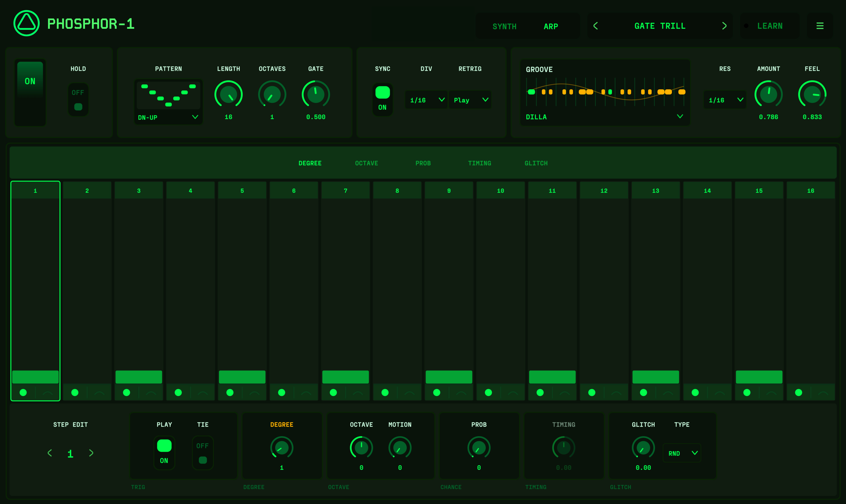Open the RETRIG Play dropdown

tap(470, 100)
